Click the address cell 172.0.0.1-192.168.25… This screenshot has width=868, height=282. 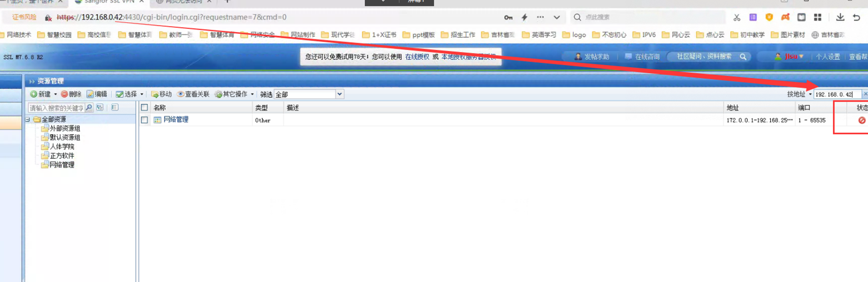[x=759, y=120]
